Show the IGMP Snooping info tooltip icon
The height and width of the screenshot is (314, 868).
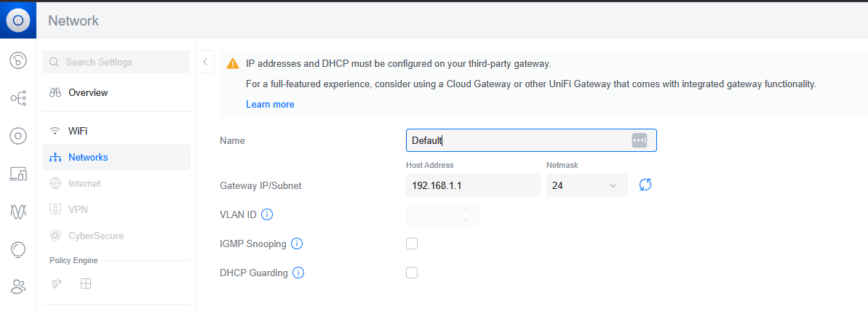297,244
